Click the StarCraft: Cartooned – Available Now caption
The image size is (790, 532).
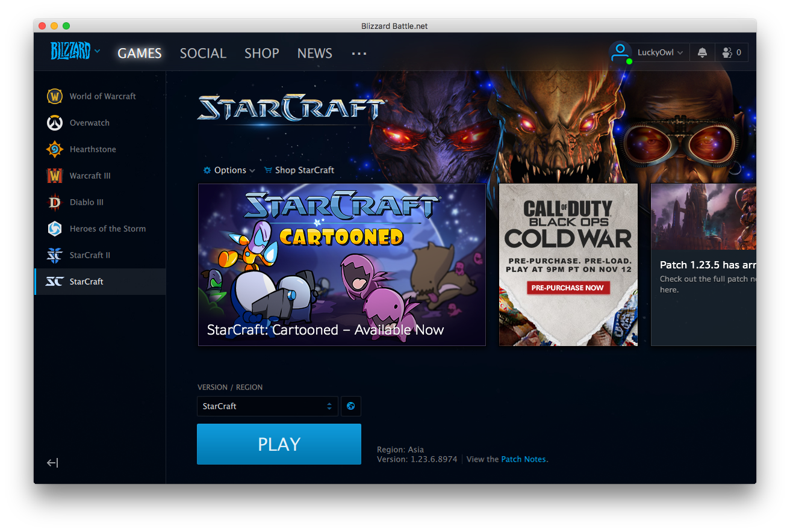coord(325,330)
